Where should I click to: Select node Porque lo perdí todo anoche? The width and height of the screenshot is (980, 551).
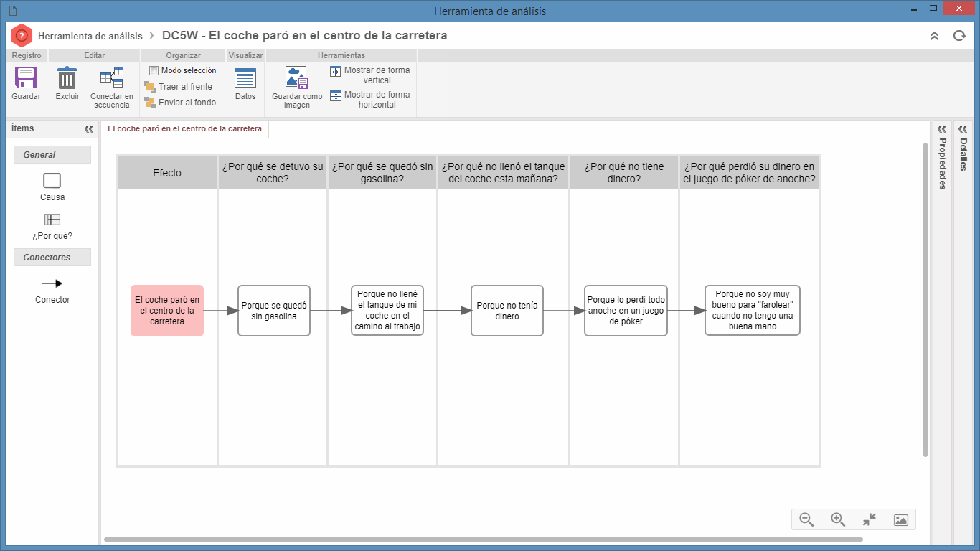click(x=626, y=311)
